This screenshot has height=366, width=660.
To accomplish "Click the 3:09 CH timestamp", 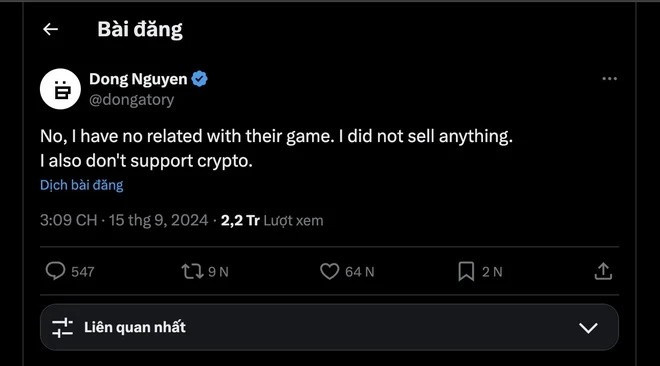I will click(69, 220).
